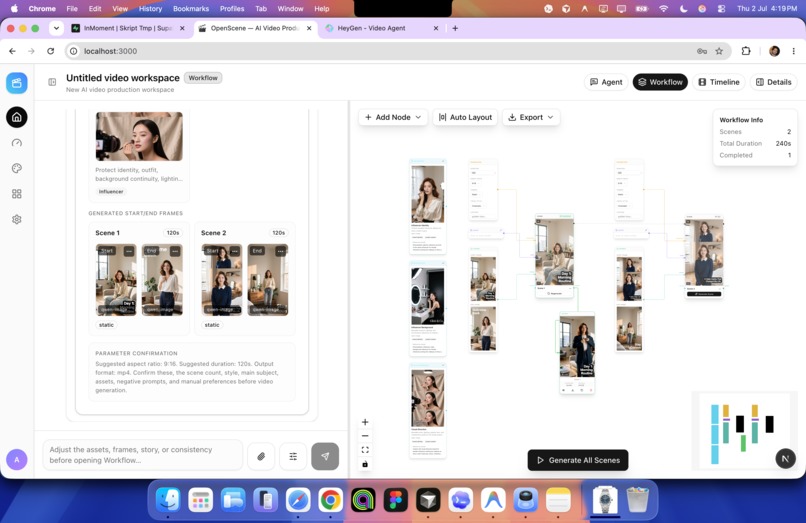Open the Apple menu
This screenshot has height=523, width=806.
tap(14, 9)
